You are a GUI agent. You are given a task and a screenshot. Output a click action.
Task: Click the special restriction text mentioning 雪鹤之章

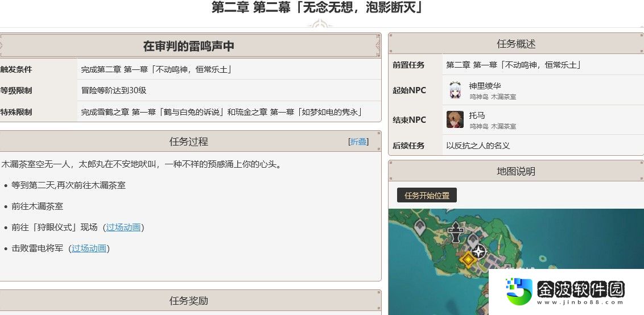tap(222, 111)
